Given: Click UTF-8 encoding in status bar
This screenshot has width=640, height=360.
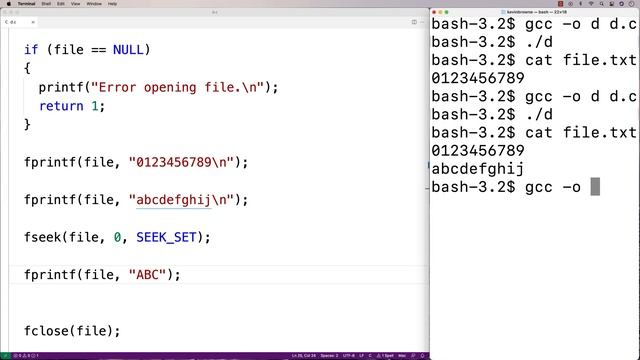Looking at the screenshot, I should 349,356.
